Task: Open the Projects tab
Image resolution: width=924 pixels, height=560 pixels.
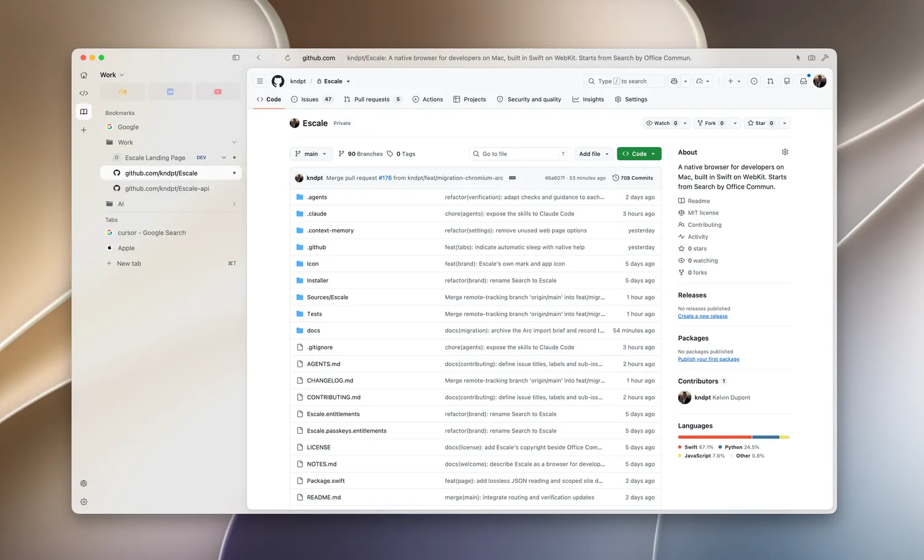Action: pos(469,99)
